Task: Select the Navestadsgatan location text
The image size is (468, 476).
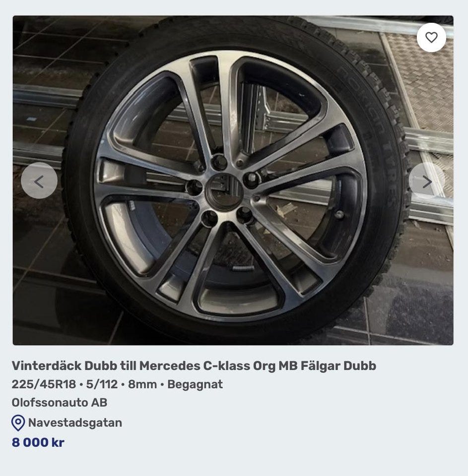Action: [x=75, y=422]
